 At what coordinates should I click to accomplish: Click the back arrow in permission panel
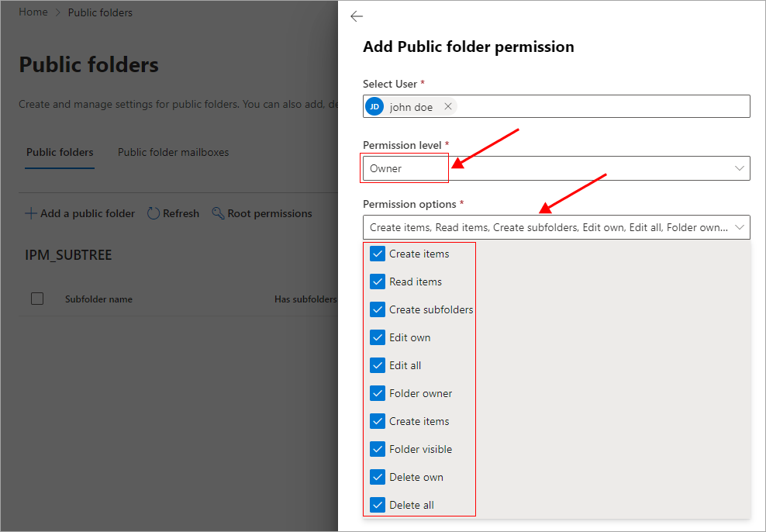(x=357, y=16)
